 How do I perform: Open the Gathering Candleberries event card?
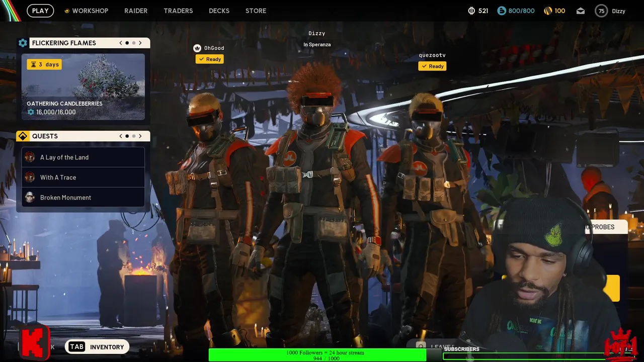pyautogui.click(x=83, y=86)
